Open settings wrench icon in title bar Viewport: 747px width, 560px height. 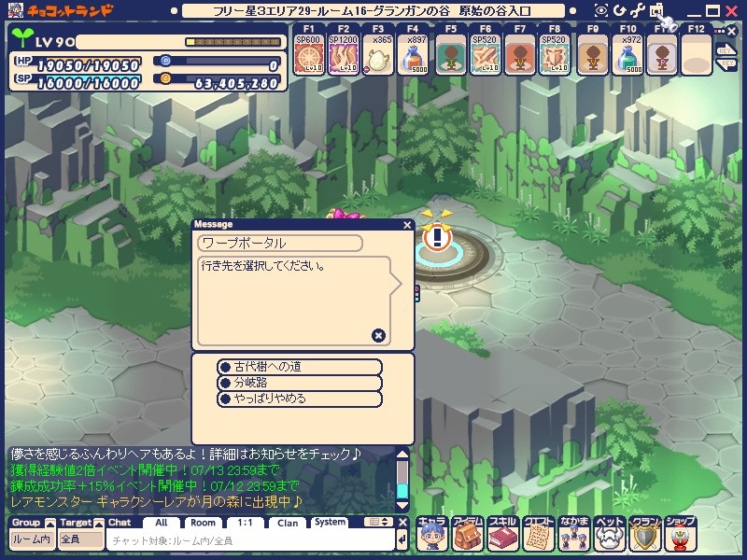(x=638, y=10)
